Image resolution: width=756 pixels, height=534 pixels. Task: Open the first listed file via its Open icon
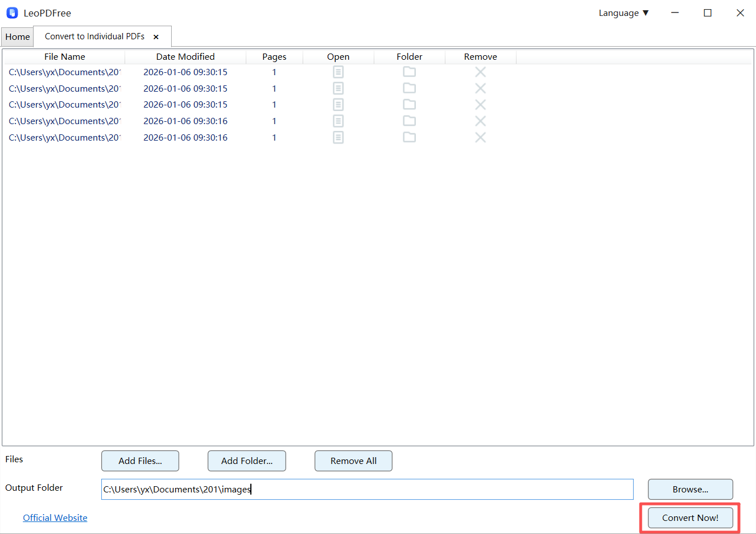click(x=338, y=72)
